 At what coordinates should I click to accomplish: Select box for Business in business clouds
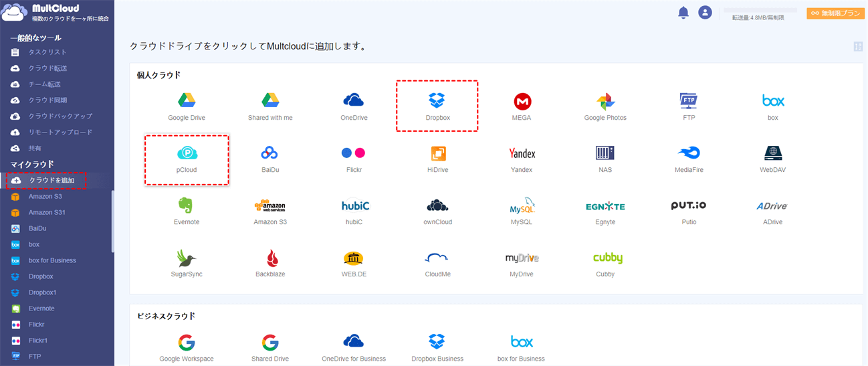(x=522, y=349)
